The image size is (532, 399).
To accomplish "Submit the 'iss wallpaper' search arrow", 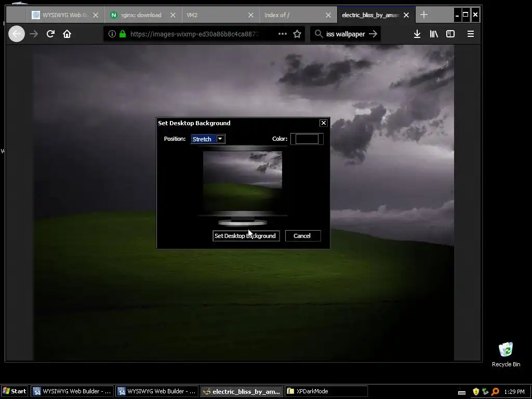I will [373, 34].
